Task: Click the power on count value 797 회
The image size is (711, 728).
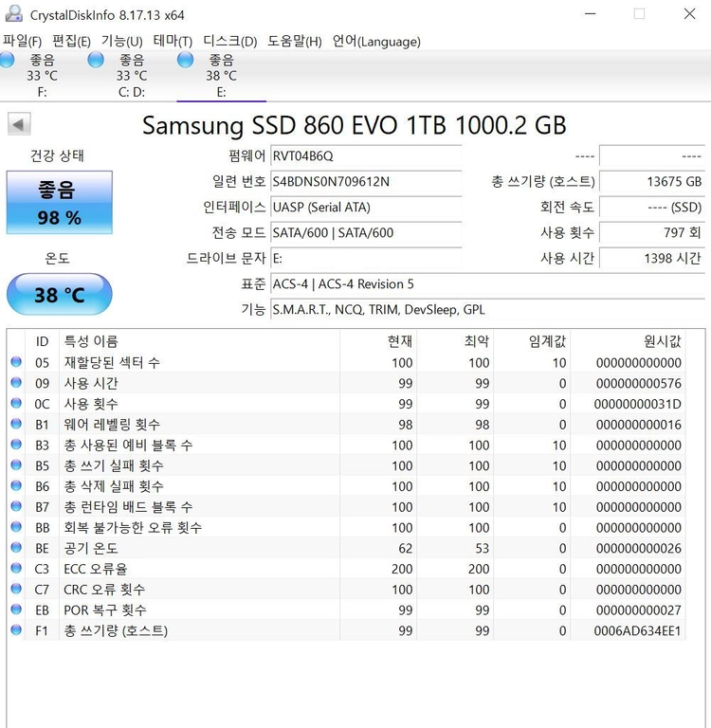Action: pyautogui.click(x=652, y=232)
